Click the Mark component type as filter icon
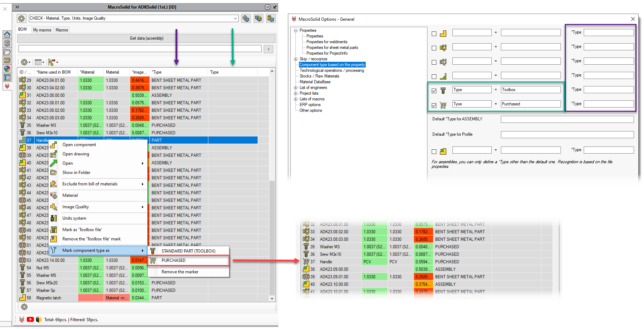The width and height of the screenshot is (644, 329). click(x=54, y=250)
